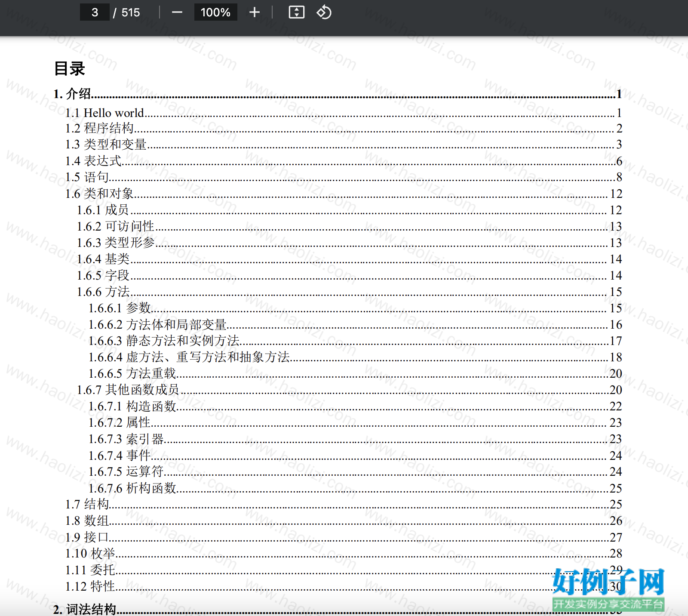
Task: Select 1.6.7.3 索引器 entry
Action: (x=355, y=439)
